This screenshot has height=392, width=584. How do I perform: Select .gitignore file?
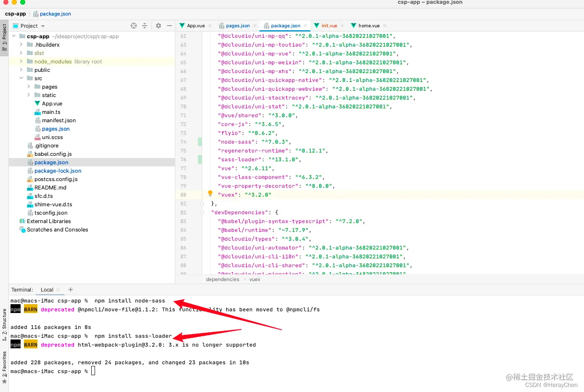point(47,145)
